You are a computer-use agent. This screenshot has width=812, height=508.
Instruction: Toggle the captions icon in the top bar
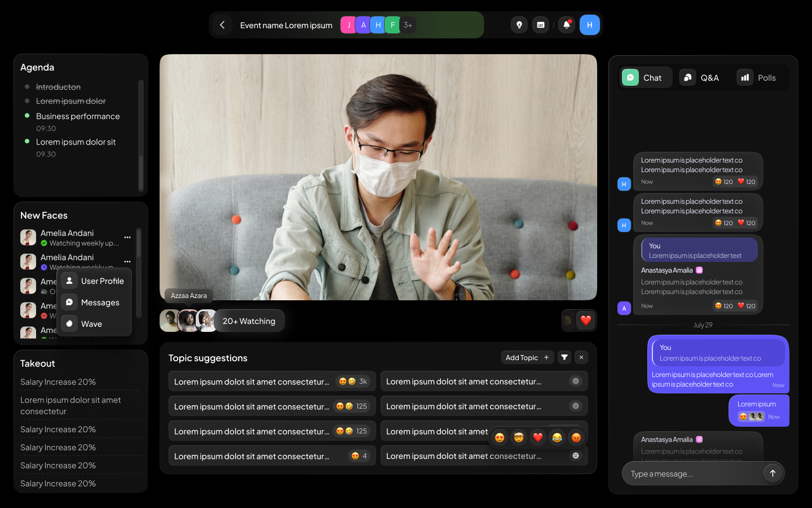point(541,25)
